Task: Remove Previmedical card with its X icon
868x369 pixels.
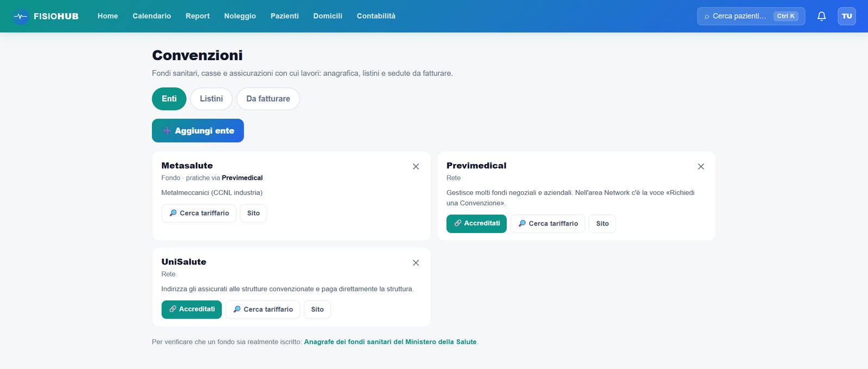Action: (701, 166)
